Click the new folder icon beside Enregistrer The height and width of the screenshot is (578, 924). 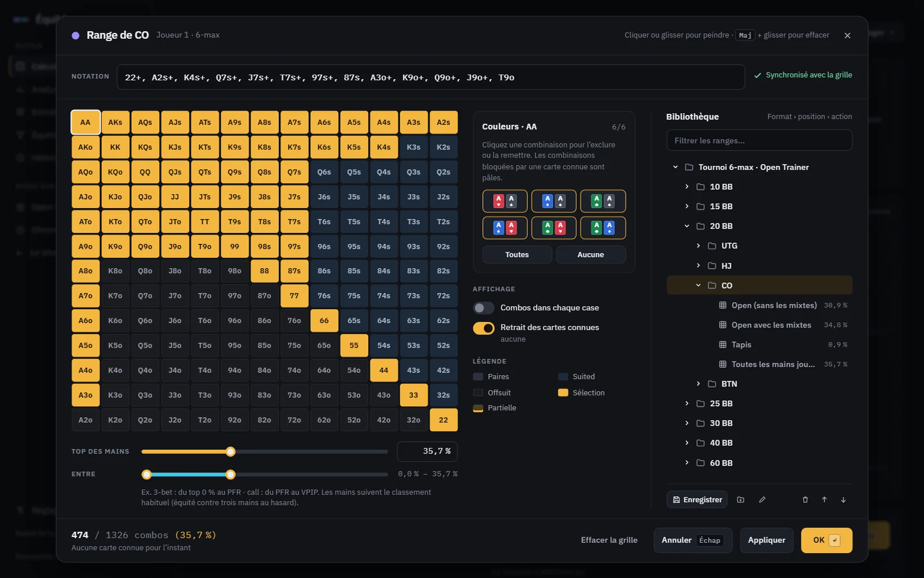[740, 499]
